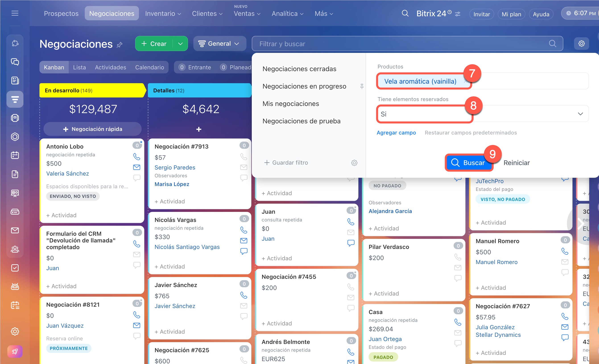Switch to Lista view tab
Image resolution: width=599 pixels, height=364 pixels.
point(79,67)
